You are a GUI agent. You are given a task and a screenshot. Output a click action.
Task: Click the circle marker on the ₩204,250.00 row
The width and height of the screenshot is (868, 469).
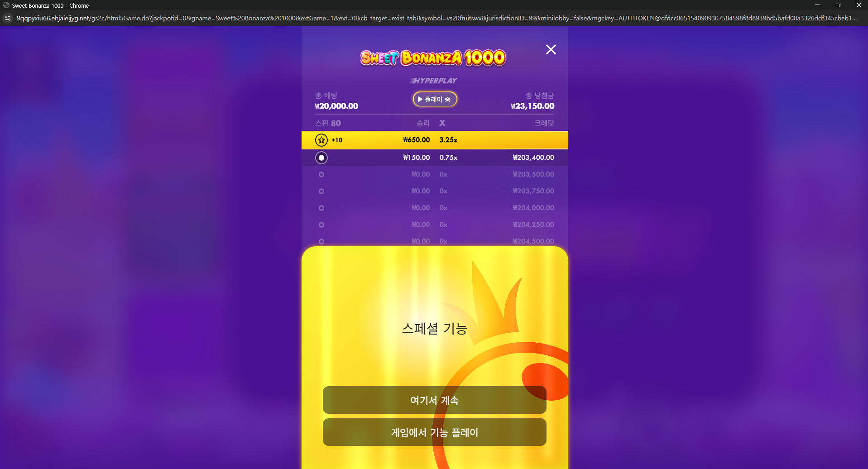click(x=321, y=225)
